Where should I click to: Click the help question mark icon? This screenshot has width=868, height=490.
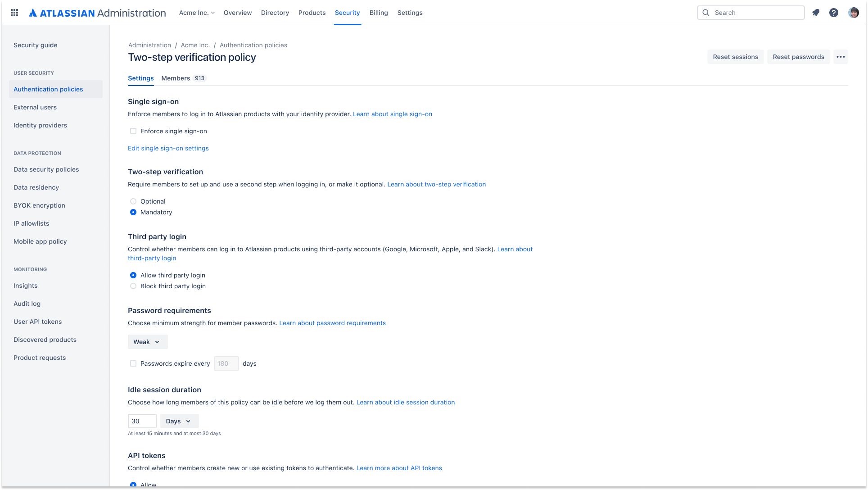point(833,13)
